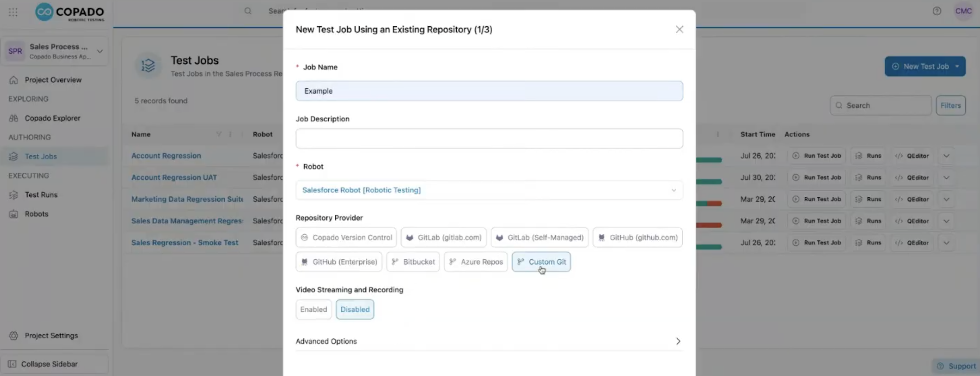Open the CMC user avatar menu

pos(963,11)
